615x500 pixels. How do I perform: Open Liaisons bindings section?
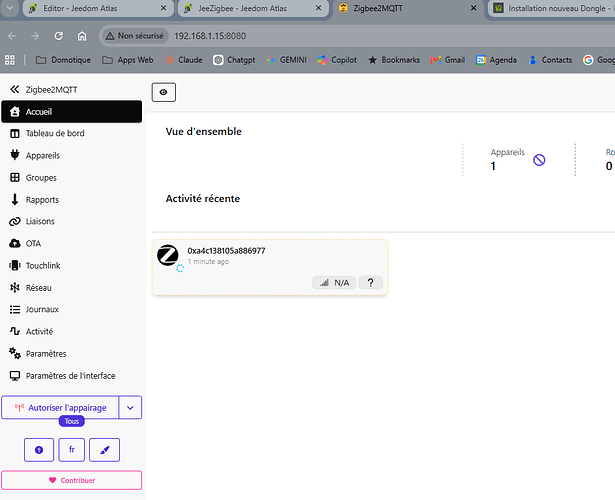click(x=72, y=221)
